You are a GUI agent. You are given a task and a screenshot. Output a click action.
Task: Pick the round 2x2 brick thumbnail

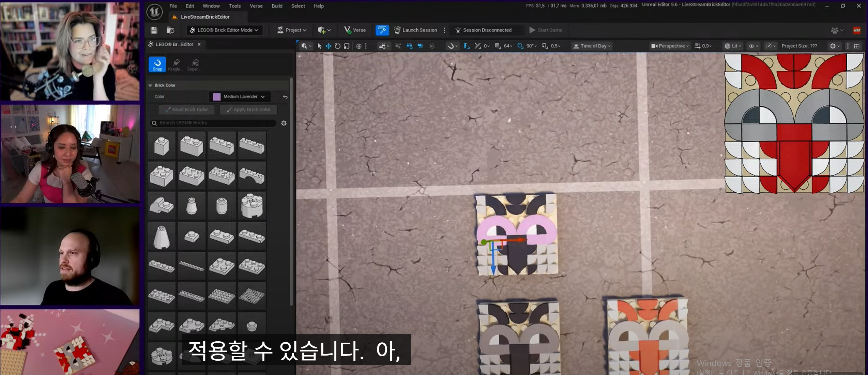(x=252, y=206)
